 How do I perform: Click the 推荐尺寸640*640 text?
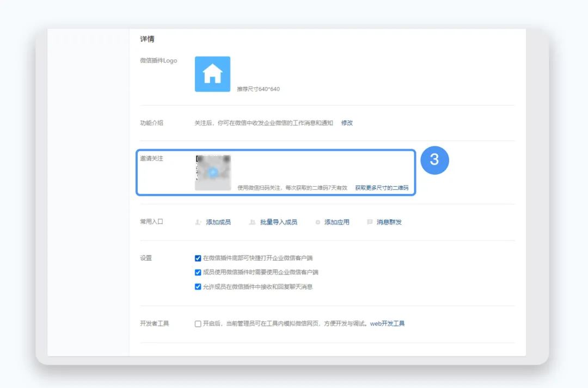259,89
